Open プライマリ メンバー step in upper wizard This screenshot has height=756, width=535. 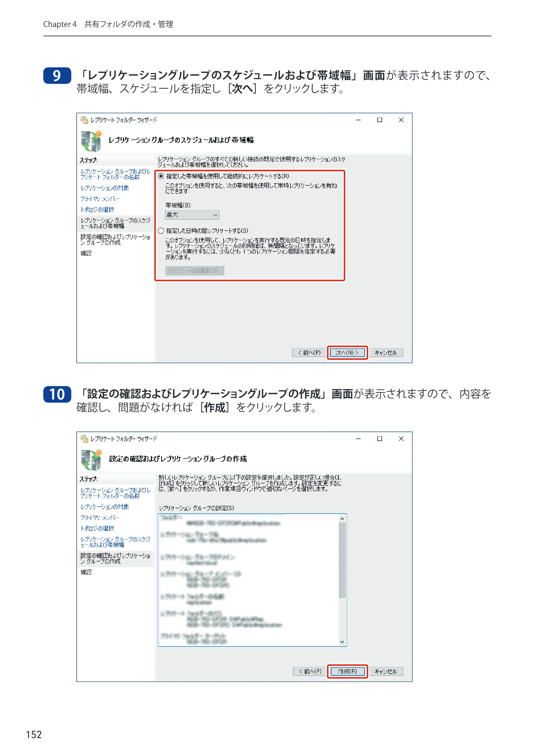tap(100, 199)
